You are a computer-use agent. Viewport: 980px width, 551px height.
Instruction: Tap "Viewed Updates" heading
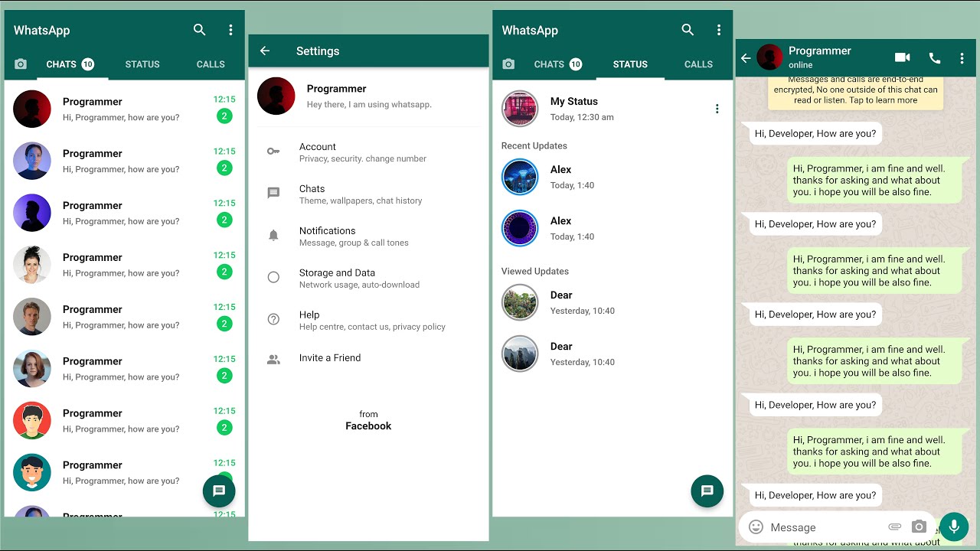coord(535,271)
